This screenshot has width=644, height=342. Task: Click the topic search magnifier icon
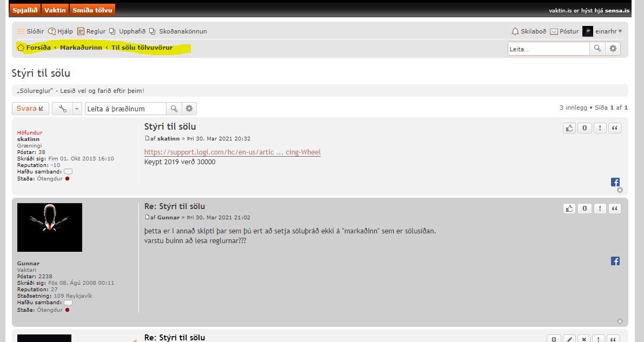point(174,109)
